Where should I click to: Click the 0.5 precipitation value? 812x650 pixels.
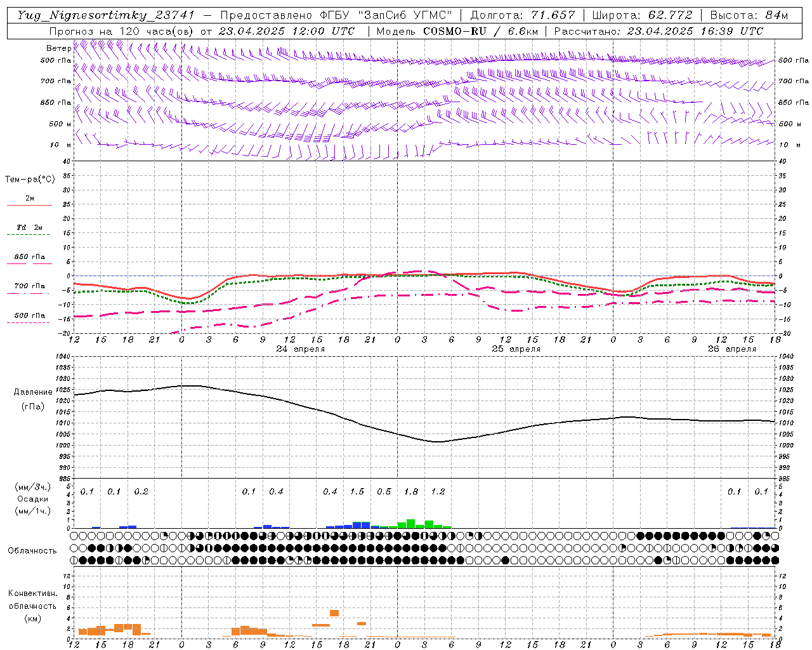pyautogui.click(x=384, y=492)
